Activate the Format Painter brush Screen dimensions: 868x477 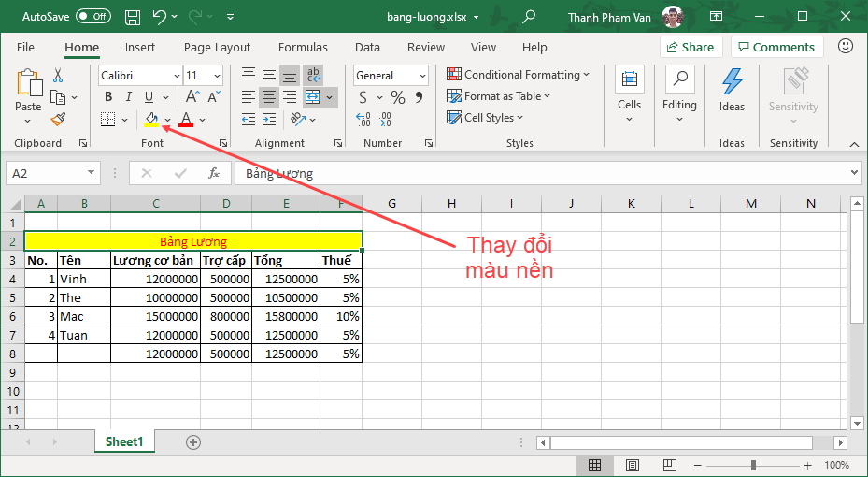58,119
